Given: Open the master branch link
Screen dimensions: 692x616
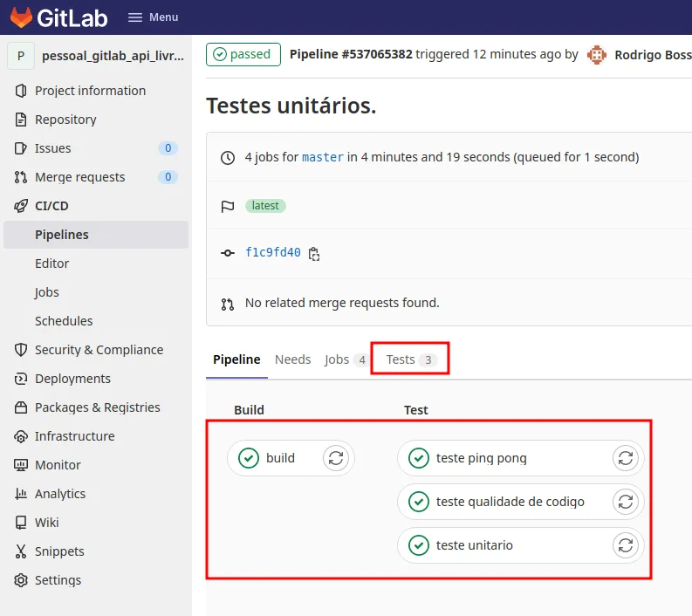Looking at the screenshot, I should point(323,157).
